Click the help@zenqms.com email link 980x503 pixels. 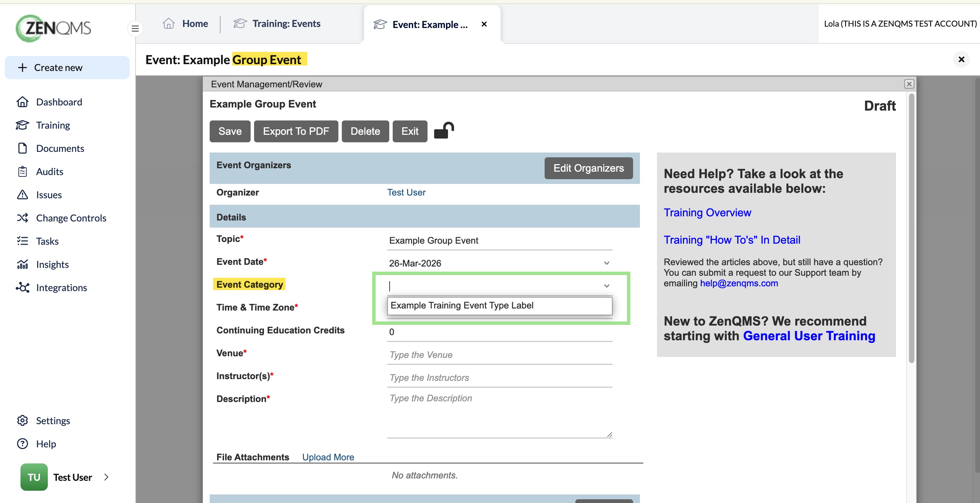click(x=739, y=283)
